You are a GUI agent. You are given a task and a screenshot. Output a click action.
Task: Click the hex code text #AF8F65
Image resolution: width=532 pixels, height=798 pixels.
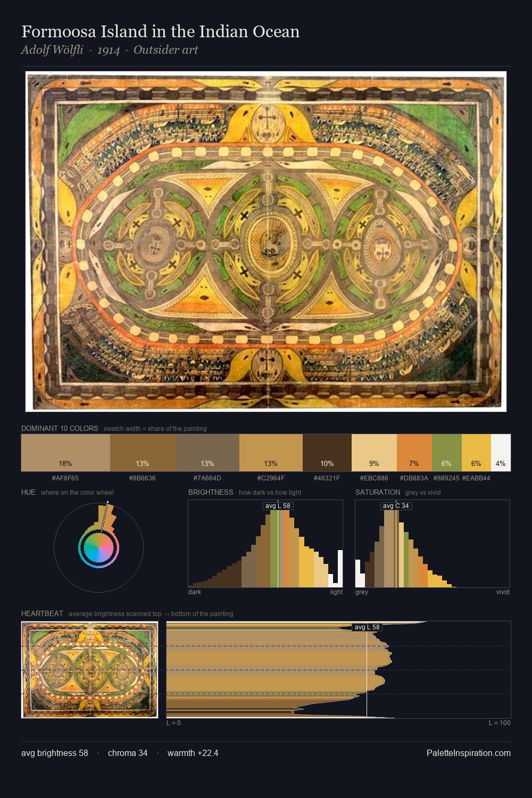click(x=65, y=478)
